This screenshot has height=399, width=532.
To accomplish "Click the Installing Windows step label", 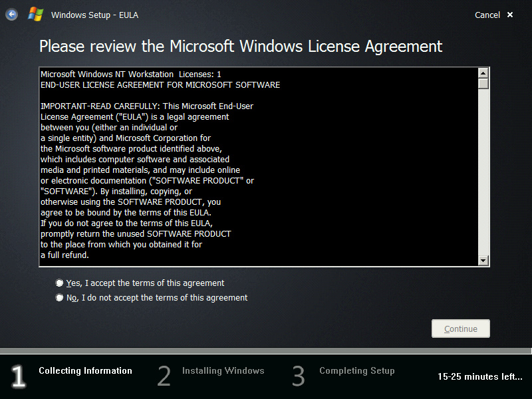I will (x=223, y=370).
